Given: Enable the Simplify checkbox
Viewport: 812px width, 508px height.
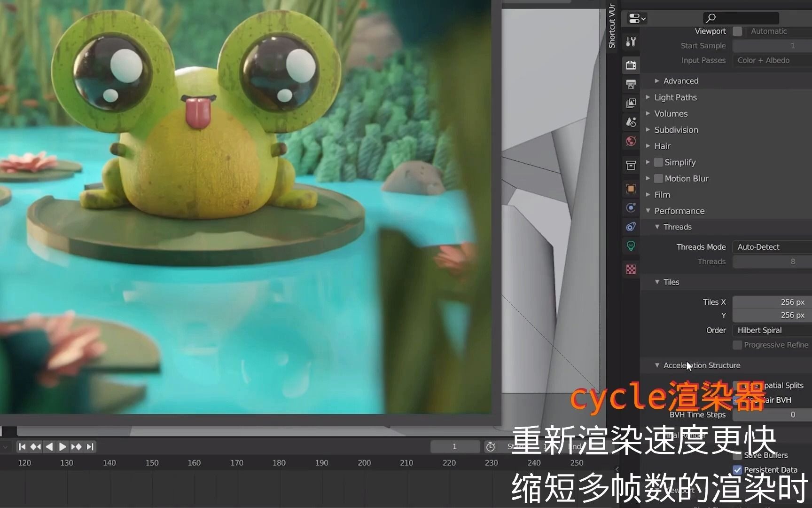Looking at the screenshot, I should (659, 162).
